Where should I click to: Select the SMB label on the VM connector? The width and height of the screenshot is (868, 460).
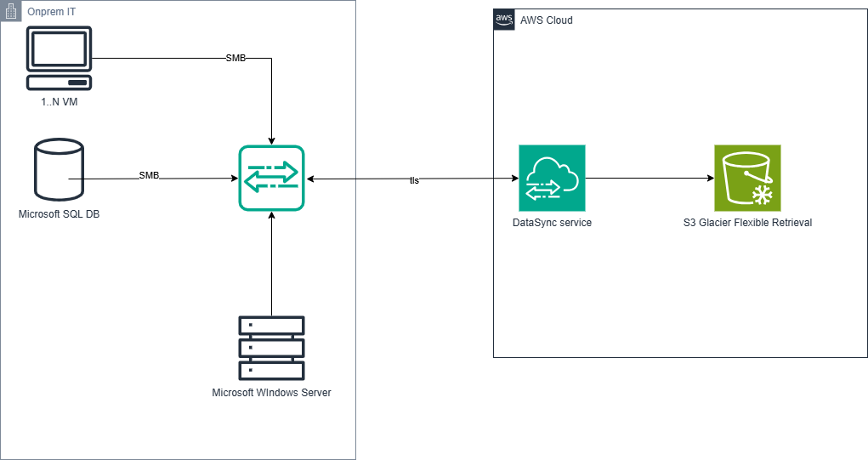pos(235,59)
